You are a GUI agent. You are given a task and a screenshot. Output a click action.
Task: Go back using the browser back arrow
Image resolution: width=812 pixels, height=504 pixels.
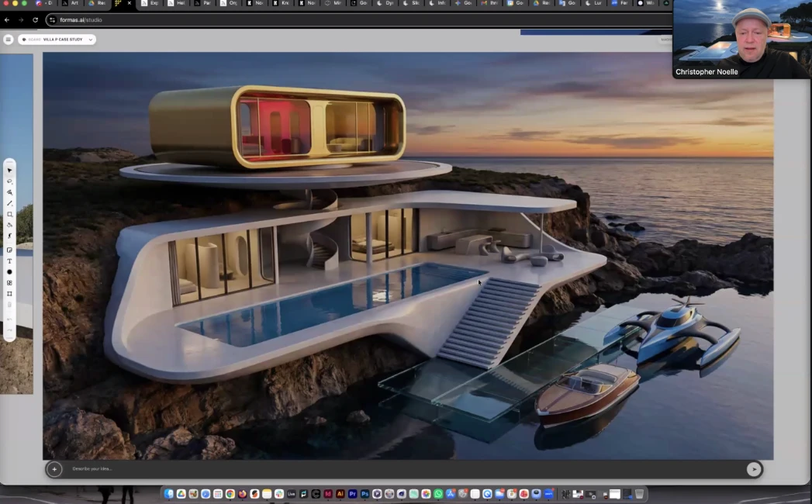7,19
